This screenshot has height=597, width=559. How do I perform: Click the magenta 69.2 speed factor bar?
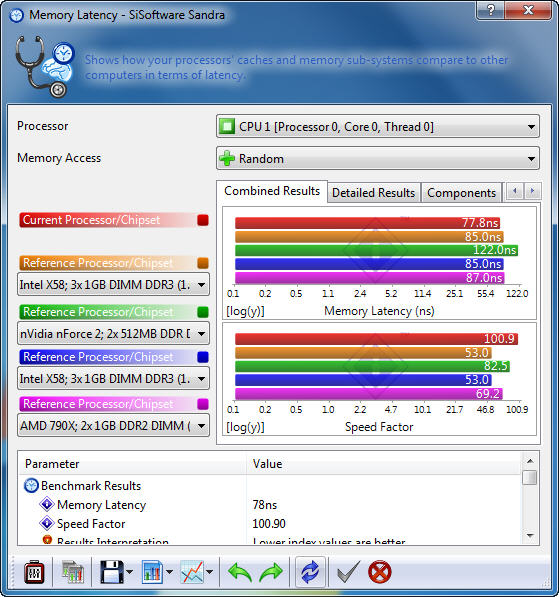coord(369,393)
